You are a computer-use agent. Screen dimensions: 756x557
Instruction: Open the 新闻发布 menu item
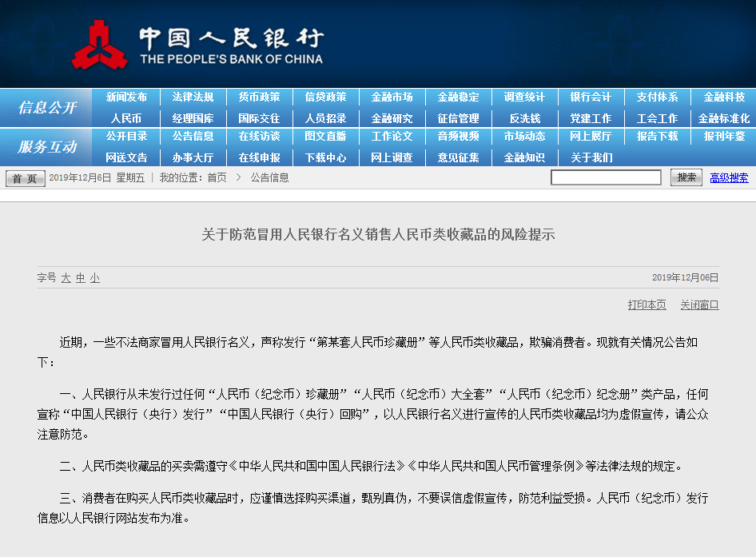pyautogui.click(x=126, y=97)
